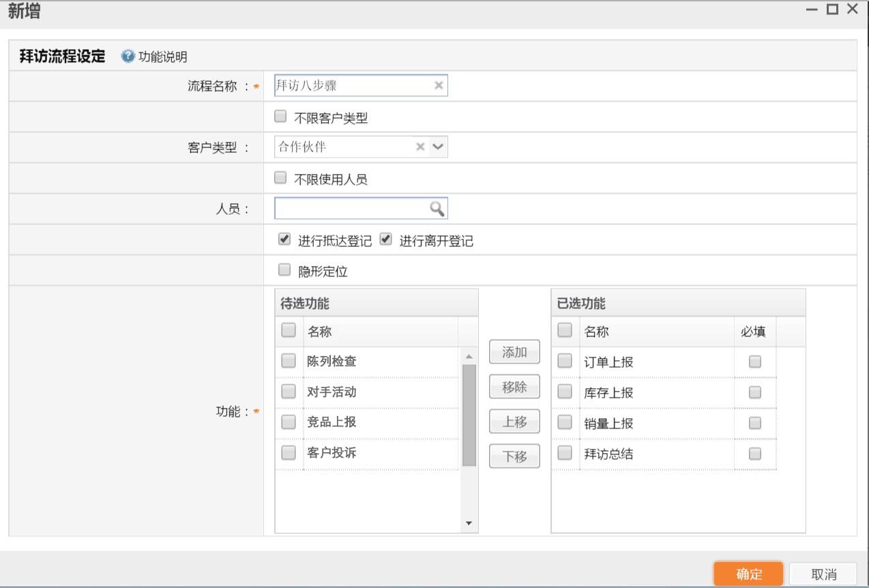Focus the 流程名称 text input

pyautogui.click(x=351, y=85)
